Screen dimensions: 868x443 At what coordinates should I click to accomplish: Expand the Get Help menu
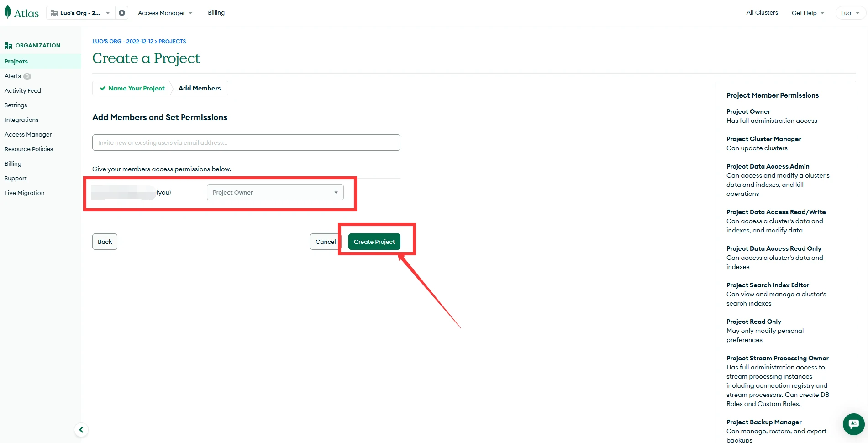tap(807, 13)
